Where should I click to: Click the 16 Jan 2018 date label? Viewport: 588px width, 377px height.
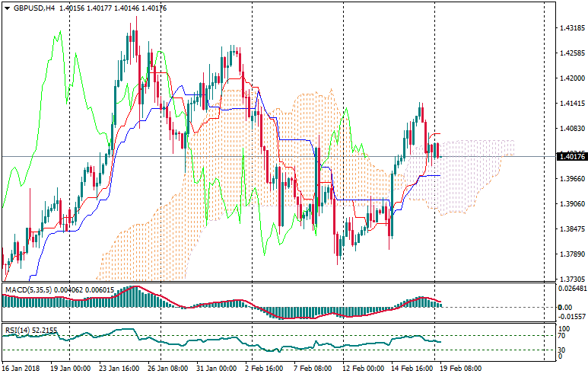click(x=21, y=368)
